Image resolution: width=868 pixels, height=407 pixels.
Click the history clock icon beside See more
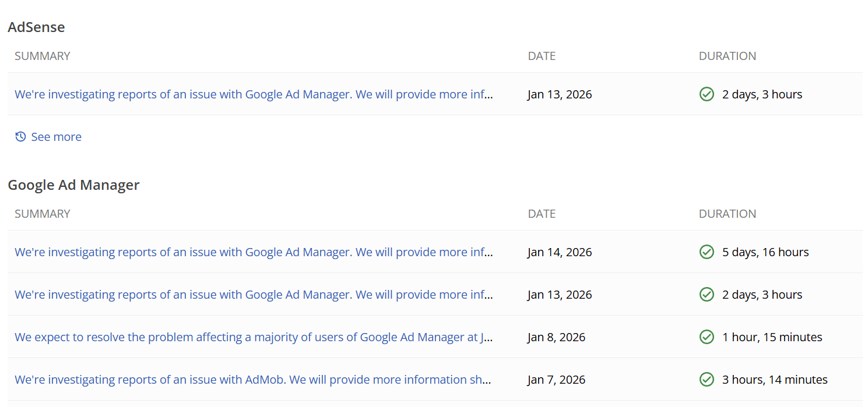20,137
